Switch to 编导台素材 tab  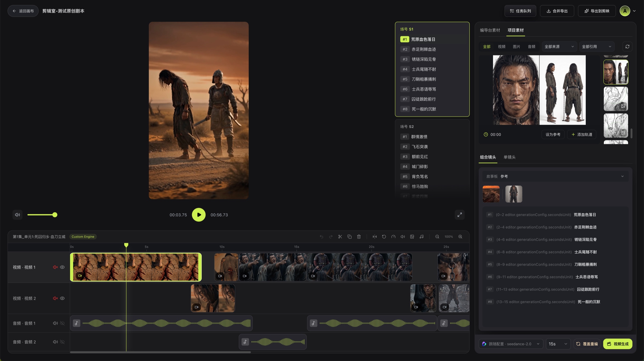(x=490, y=30)
